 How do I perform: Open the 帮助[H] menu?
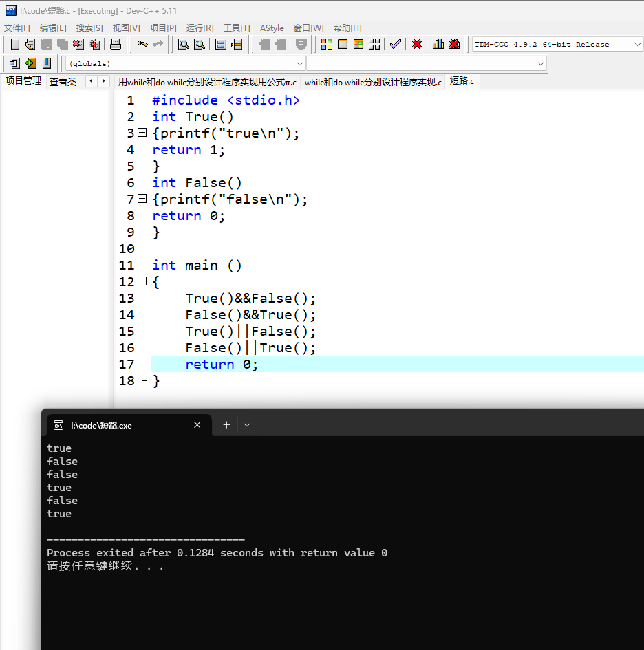click(x=347, y=28)
